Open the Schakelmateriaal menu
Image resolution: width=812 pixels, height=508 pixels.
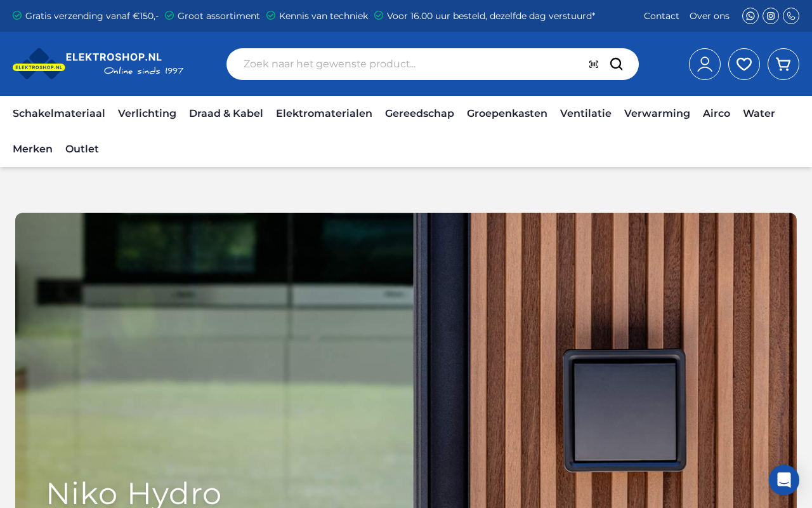click(59, 114)
